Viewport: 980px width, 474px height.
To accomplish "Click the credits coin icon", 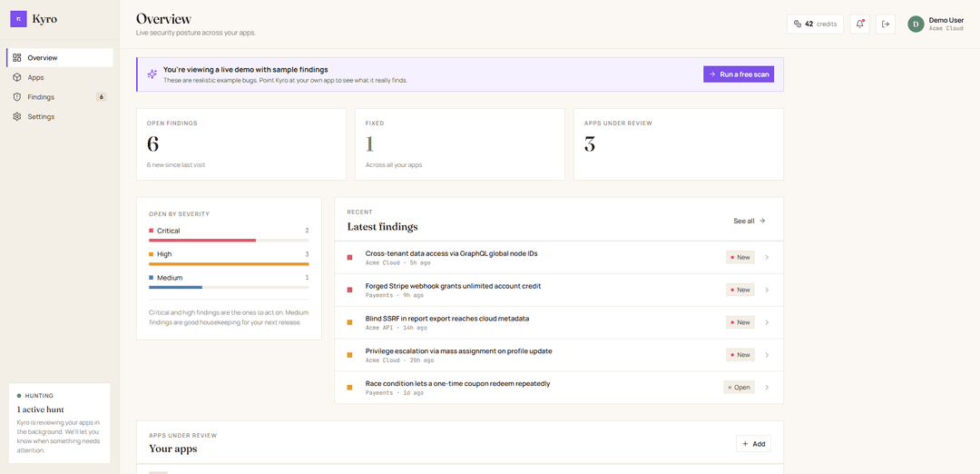I will tap(797, 24).
